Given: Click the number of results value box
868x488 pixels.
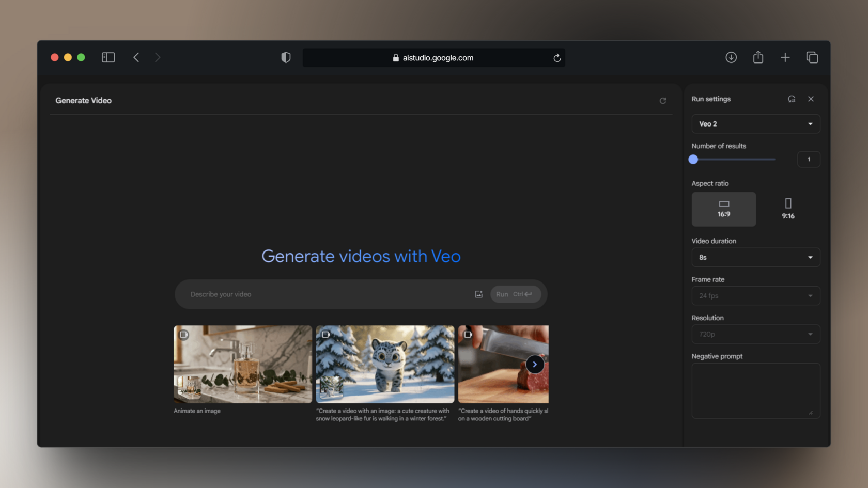Looking at the screenshot, I should click(809, 160).
